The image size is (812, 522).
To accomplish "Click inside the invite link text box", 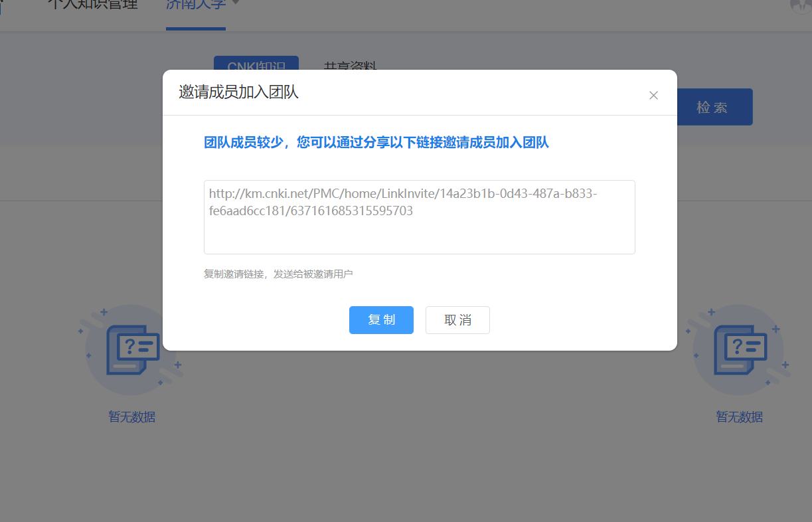I will click(419, 232).
